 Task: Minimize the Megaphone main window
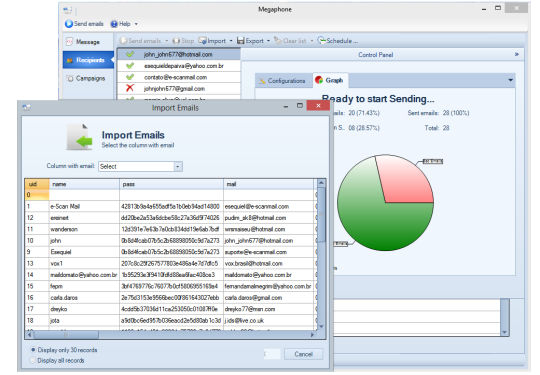tap(484, 9)
